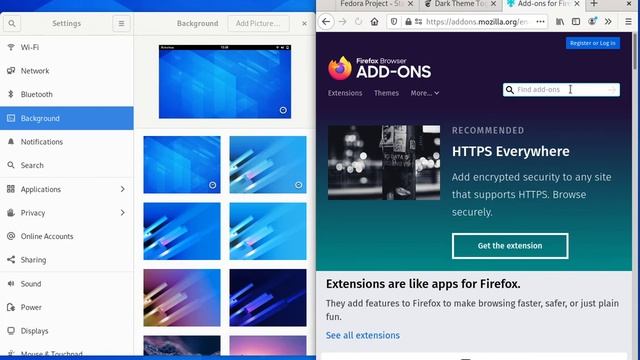Go forward in Firefox

pyautogui.click(x=342, y=22)
